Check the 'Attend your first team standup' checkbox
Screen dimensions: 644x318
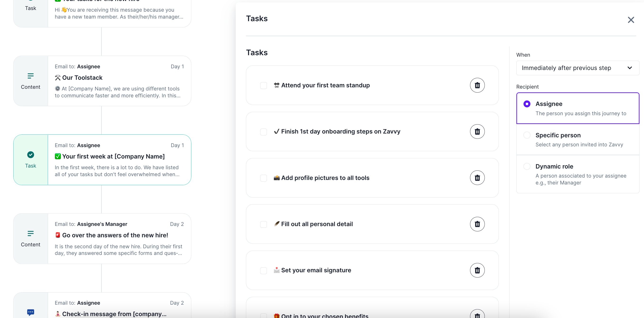[264, 86]
